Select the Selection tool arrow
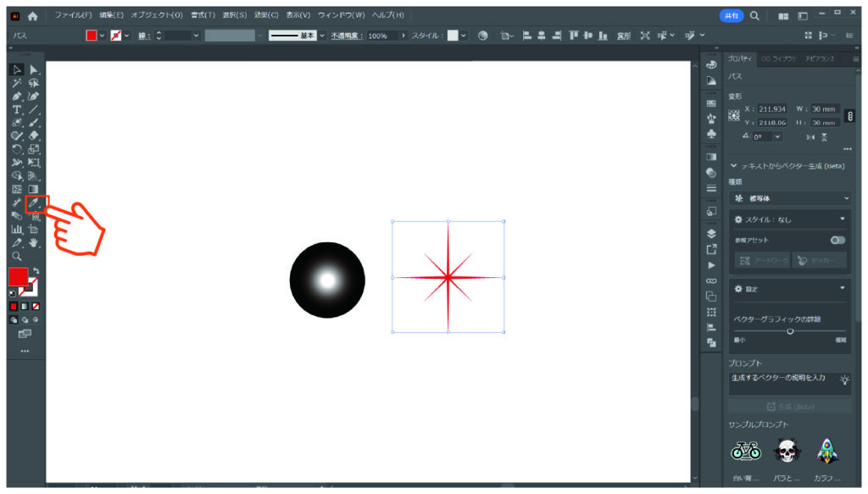 pos(17,69)
